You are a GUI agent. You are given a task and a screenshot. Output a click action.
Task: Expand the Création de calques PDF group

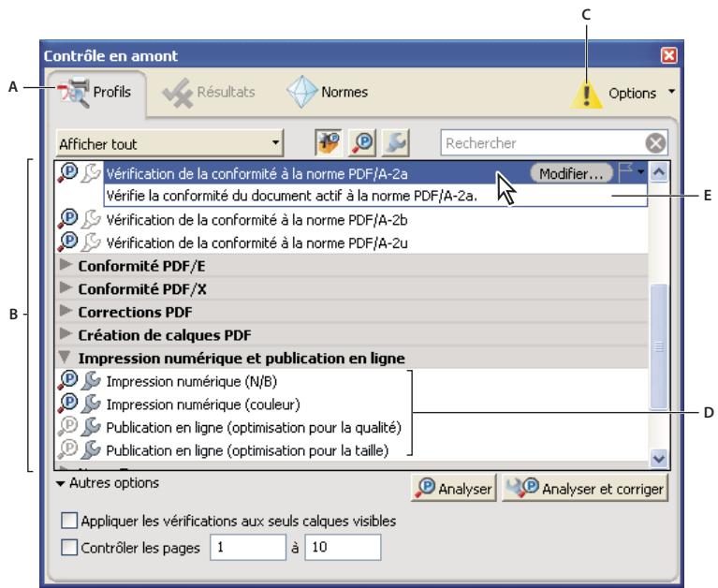pyautogui.click(x=66, y=333)
